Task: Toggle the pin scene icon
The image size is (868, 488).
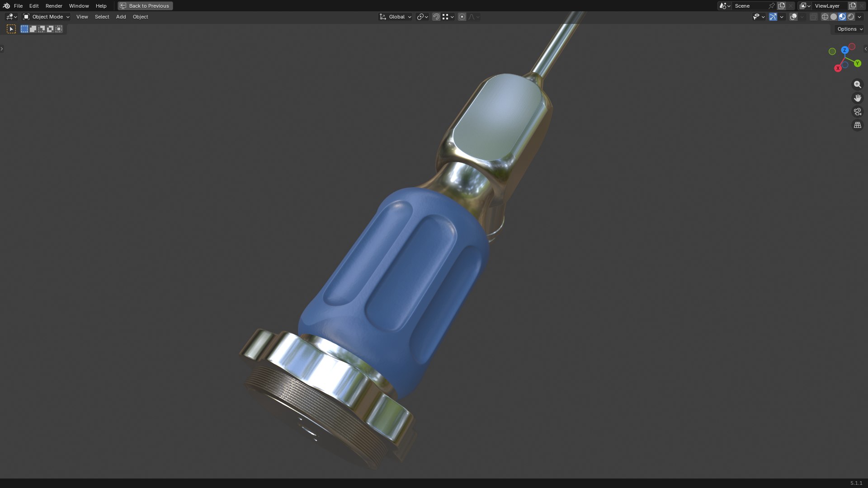Action: point(772,6)
